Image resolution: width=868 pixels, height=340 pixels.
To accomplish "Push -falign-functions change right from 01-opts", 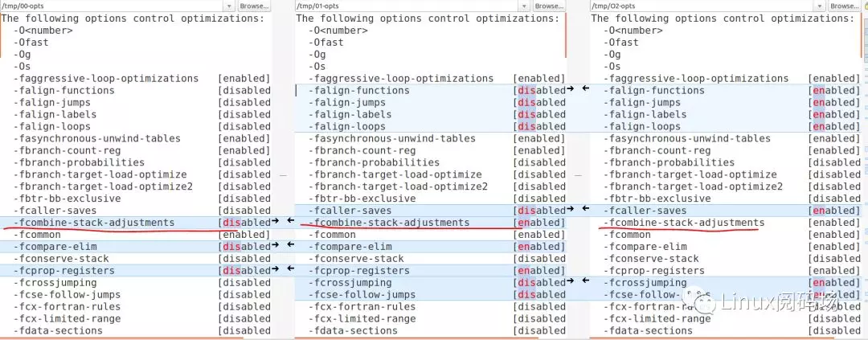I will point(571,90).
